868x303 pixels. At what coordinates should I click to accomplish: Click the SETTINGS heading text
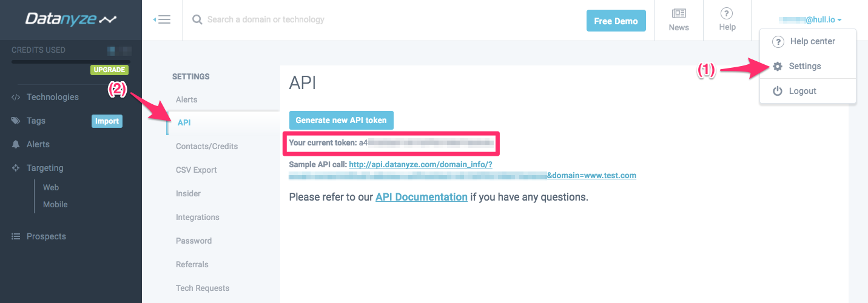point(191,76)
